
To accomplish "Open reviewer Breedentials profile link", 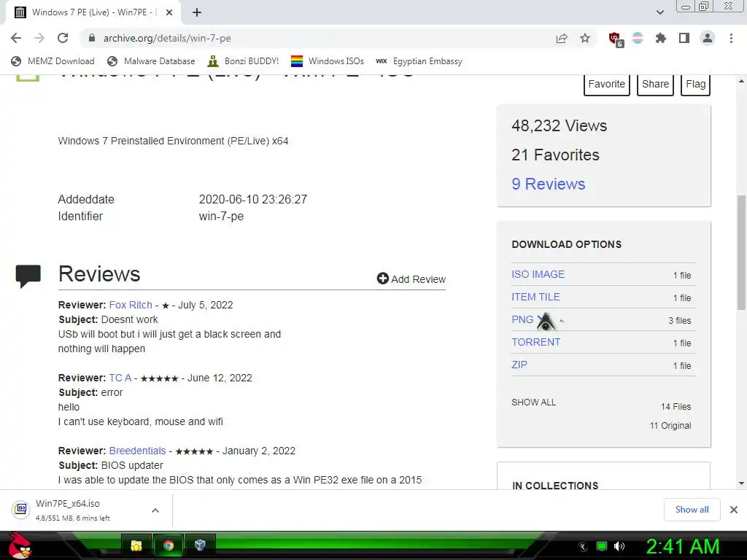I will point(137,451).
